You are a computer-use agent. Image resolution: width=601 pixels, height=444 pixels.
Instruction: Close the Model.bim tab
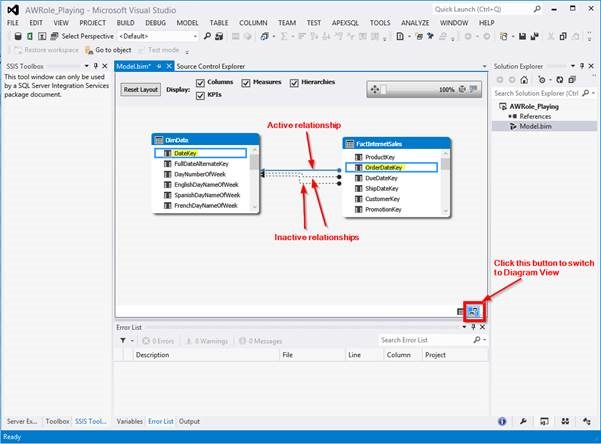[169, 66]
